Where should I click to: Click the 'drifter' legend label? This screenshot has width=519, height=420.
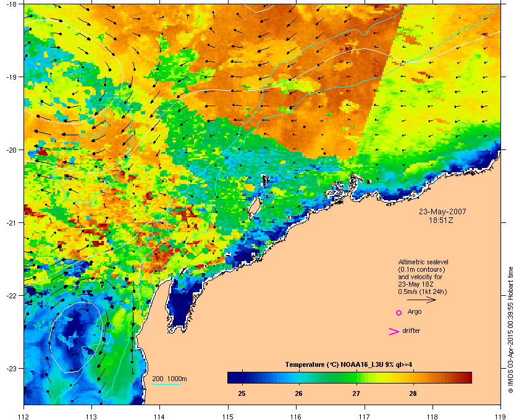click(x=411, y=330)
